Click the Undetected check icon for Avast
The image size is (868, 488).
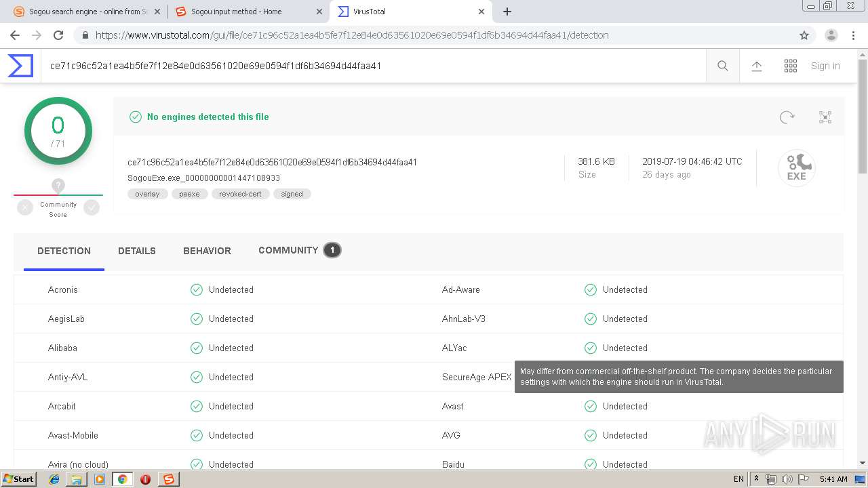(591, 406)
